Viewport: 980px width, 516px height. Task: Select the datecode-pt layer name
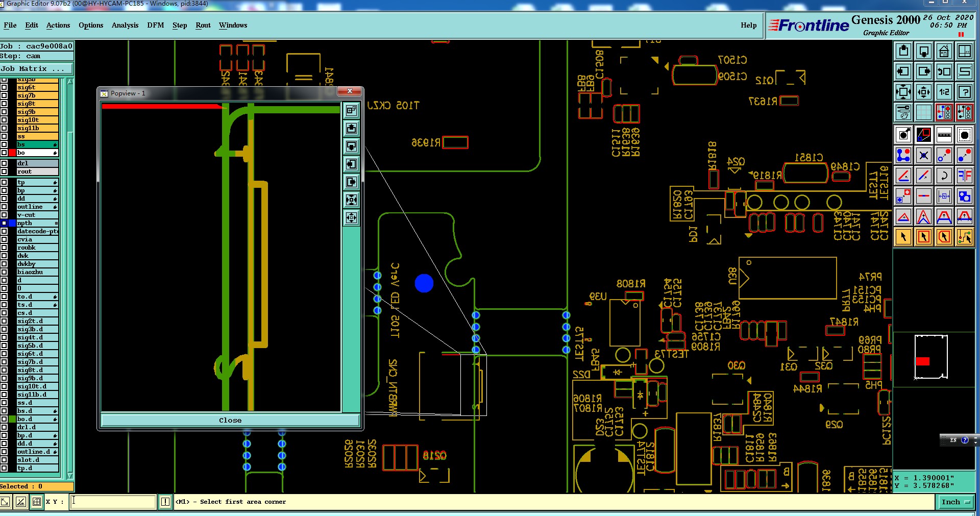(x=37, y=231)
